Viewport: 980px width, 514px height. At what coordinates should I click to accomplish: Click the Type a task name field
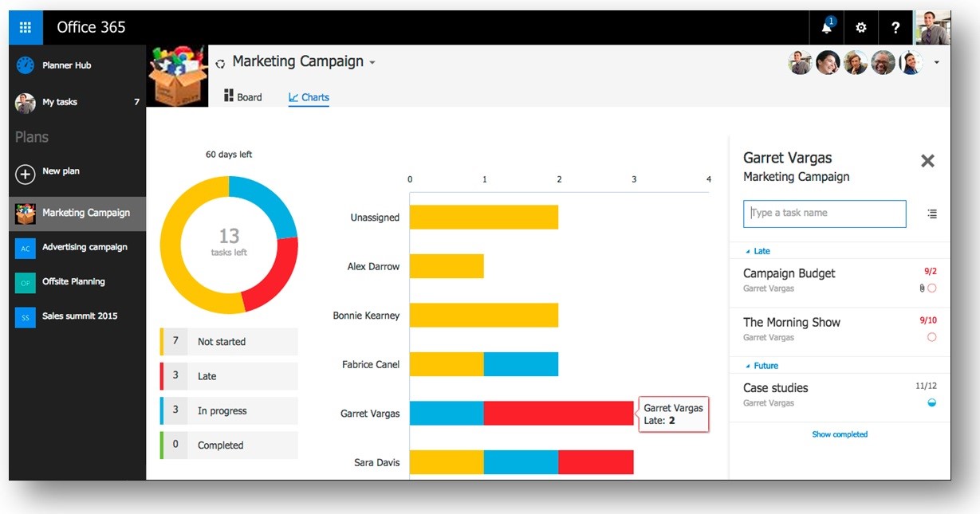tap(825, 214)
